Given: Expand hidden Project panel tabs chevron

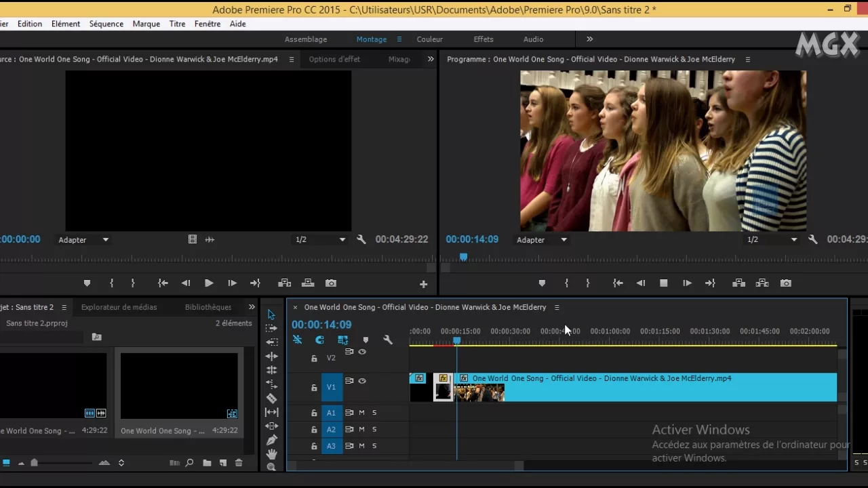Looking at the screenshot, I should pyautogui.click(x=252, y=307).
